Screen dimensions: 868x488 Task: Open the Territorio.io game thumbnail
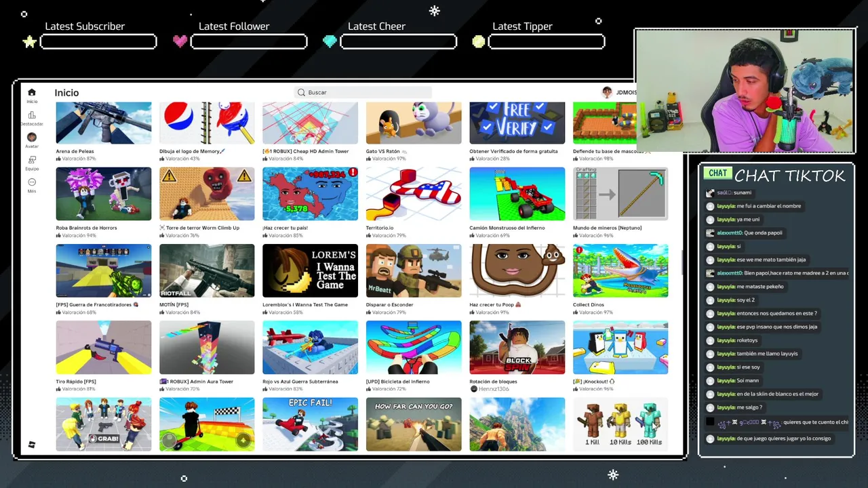(x=414, y=194)
